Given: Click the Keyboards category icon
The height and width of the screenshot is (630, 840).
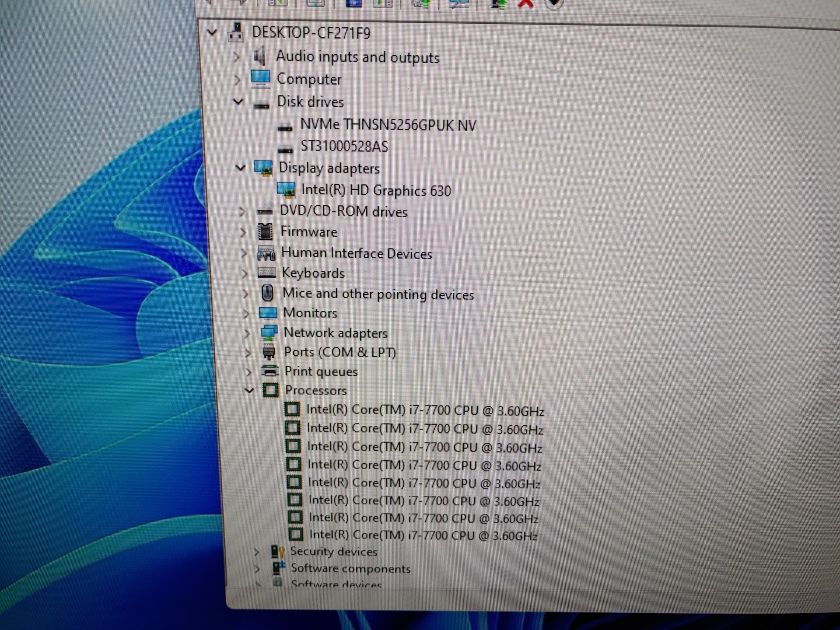Looking at the screenshot, I should click(x=267, y=273).
